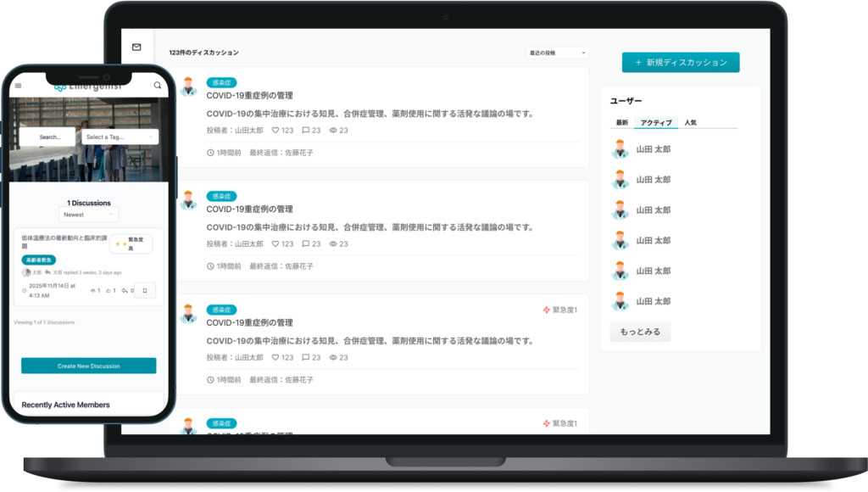Click the 感染症 tag on the first discussion
This screenshot has width=868, height=492.
click(x=221, y=82)
